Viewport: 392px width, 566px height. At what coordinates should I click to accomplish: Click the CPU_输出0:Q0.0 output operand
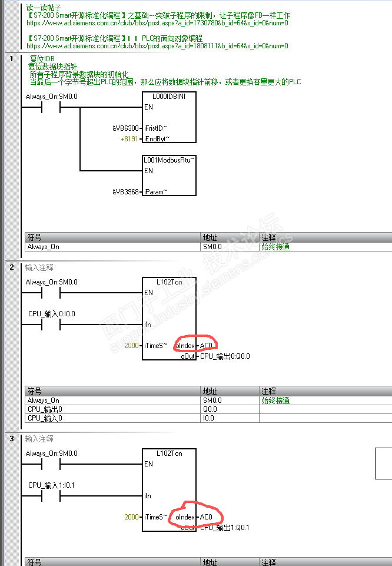click(x=225, y=356)
